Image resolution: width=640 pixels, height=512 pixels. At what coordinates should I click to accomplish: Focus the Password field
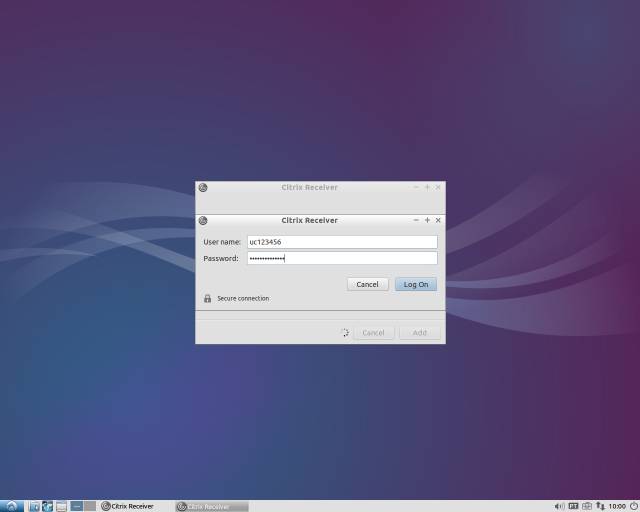click(x=342, y=258)
